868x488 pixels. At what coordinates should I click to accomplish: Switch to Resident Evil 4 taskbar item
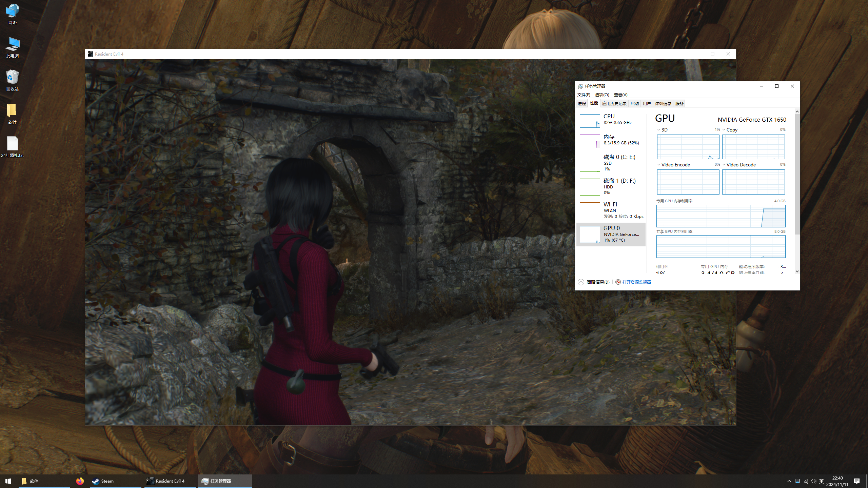point(170,481)
